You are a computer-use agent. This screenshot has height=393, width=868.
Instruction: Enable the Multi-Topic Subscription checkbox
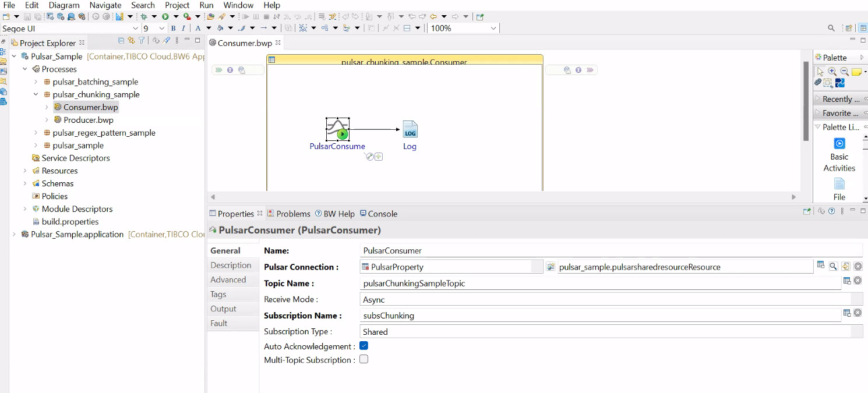pyautogui.click(x=364, y=360)
